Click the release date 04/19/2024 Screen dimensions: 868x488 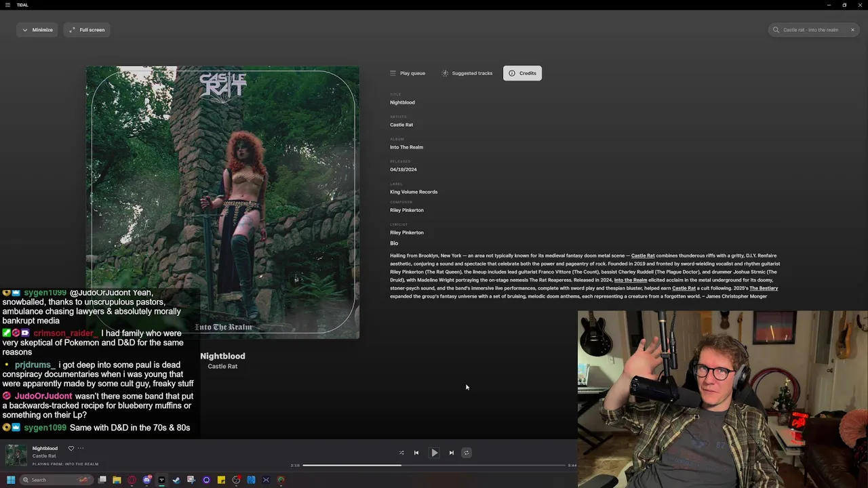(x=403, y=169)
